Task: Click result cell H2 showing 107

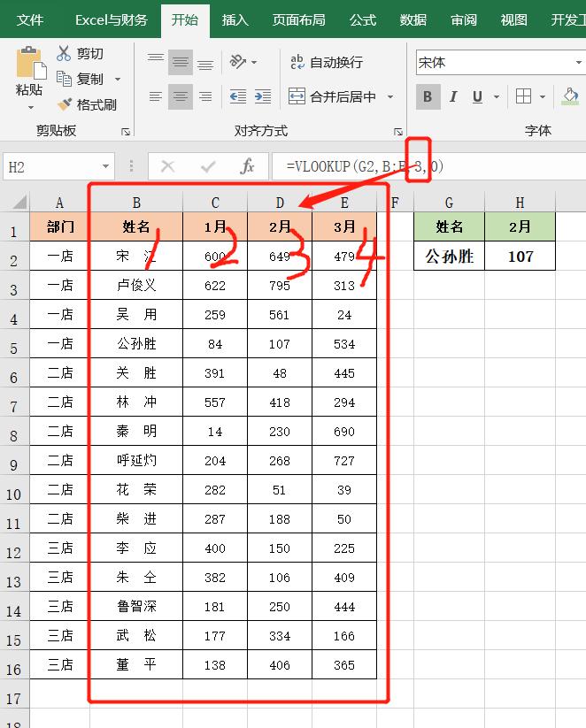Action: pyautogui.click(x=520, y=256)
